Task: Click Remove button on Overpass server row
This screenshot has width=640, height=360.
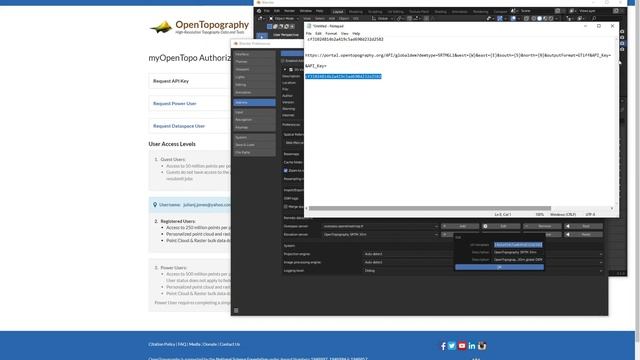Action: pos(542,226)
